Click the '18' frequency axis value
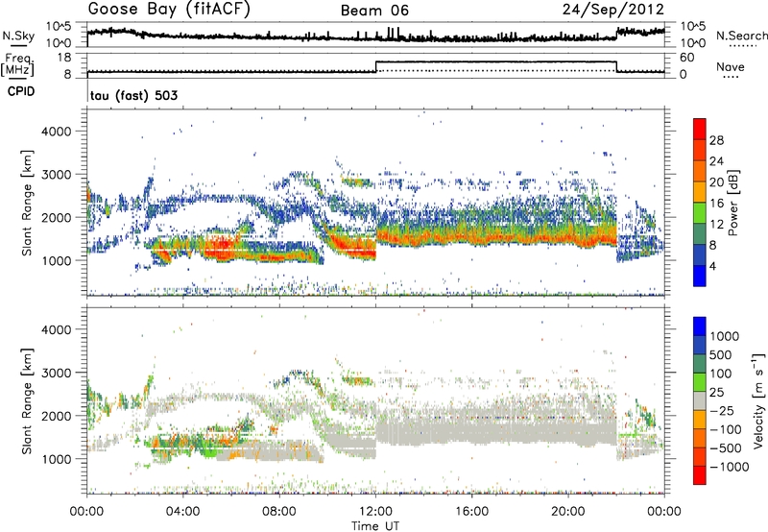Image resolution: width=768 pixels, height=532 pixels. click(64, 58)
